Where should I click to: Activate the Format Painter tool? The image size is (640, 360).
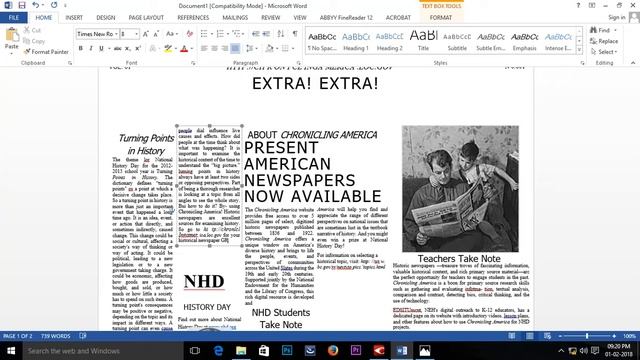(x=46, y=52)
